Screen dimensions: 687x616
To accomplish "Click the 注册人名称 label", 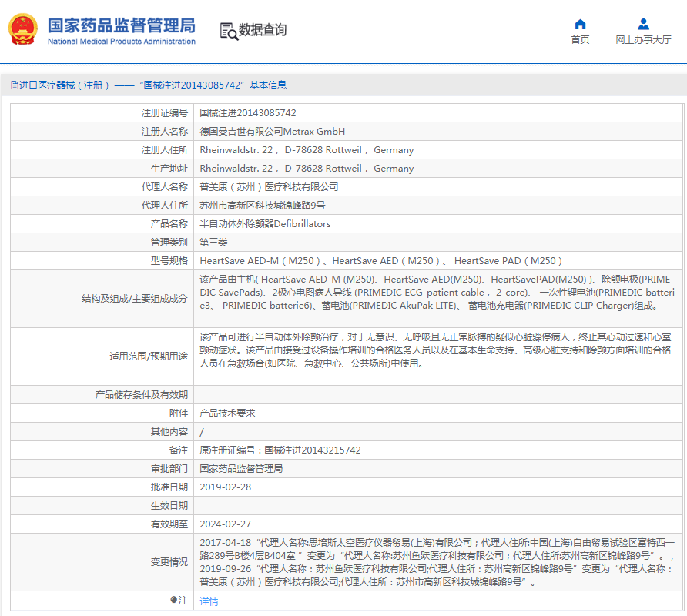I will click(165, 132).
